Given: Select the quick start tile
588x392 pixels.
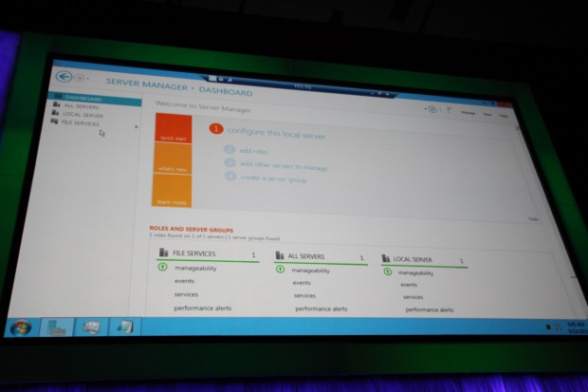Looking at the screenshot, I should 174,128.
